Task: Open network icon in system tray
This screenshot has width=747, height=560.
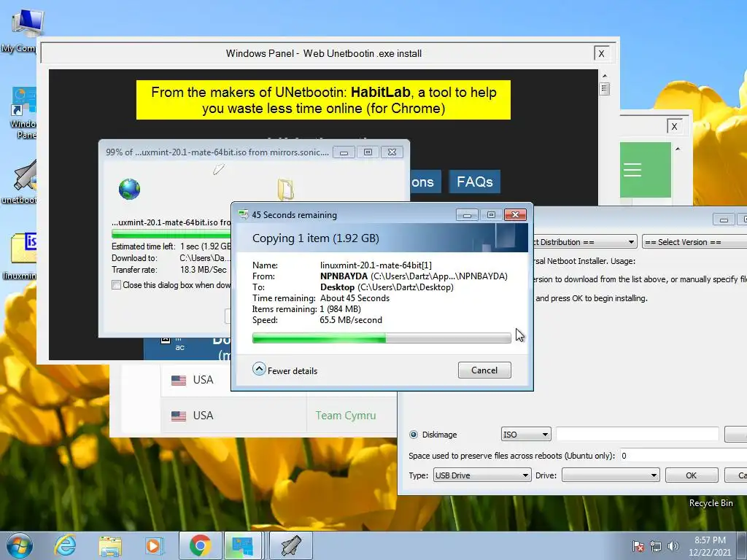Action: click(x=656, y=545)
